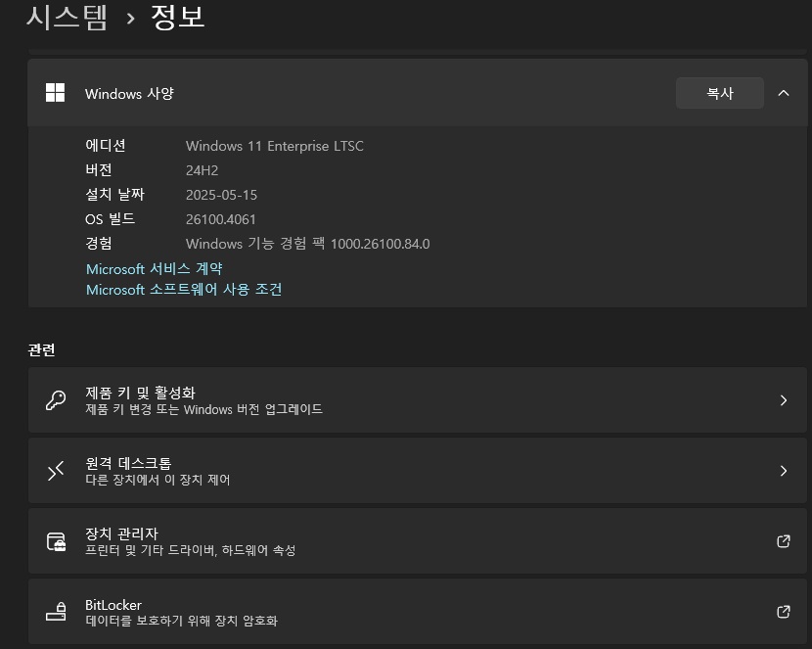The image size is (812, 649).
Task: Click the OS 빌드 value 26100.4061
Action: click(x=220, y=219)
